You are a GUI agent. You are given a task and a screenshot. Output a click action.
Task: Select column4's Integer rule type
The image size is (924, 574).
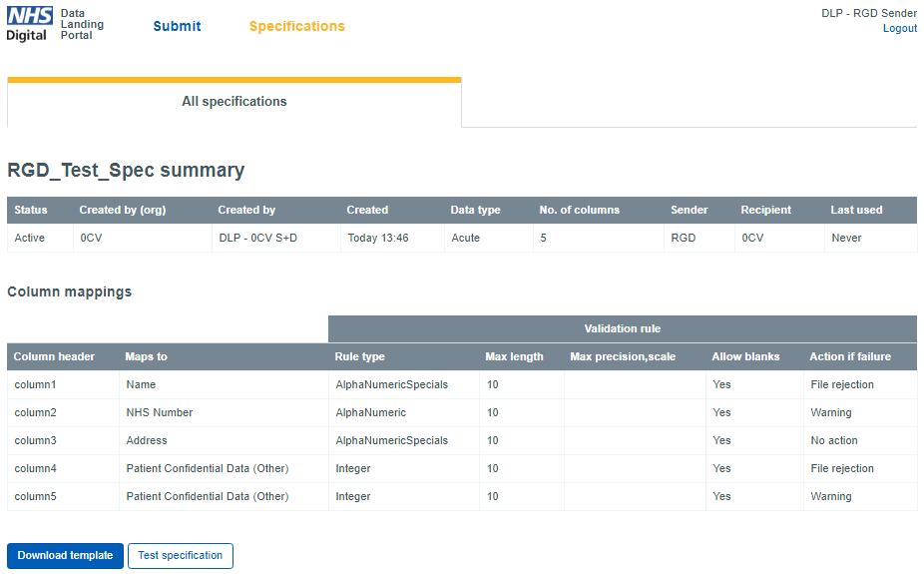coord(404,468)
